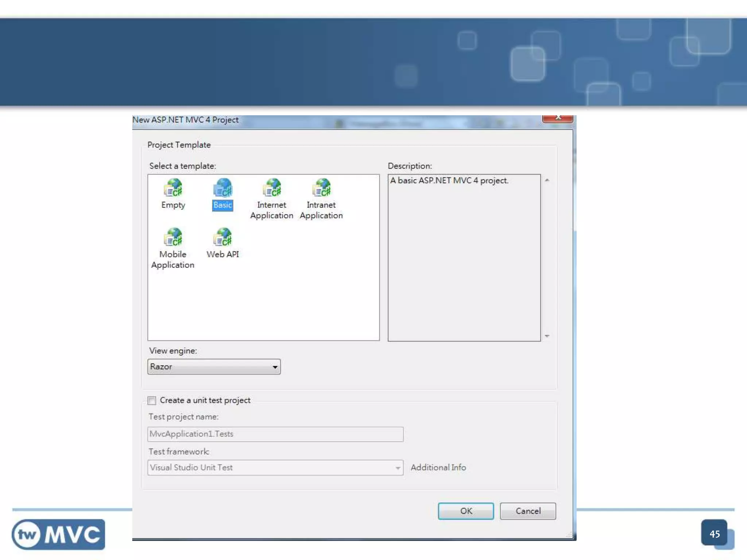Click the Test project name input field
The height and width of the screenshot is (560, 747).
click(x=275, y=434)
